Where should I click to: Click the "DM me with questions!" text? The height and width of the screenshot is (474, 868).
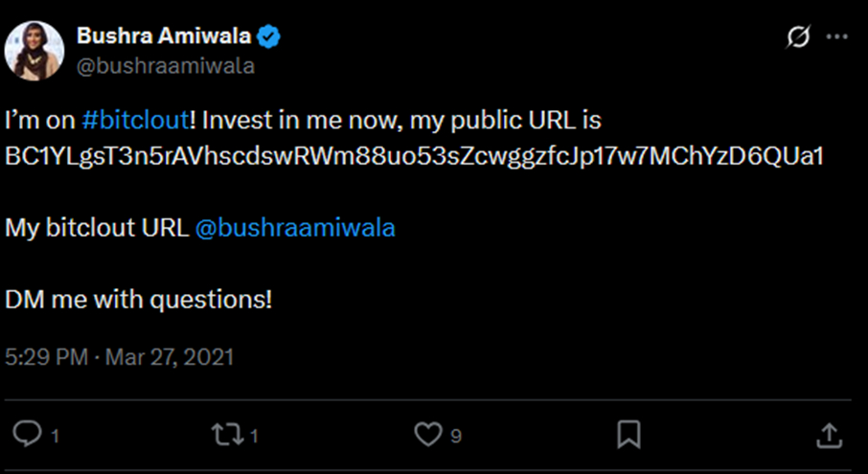click(x=139, y=298)
